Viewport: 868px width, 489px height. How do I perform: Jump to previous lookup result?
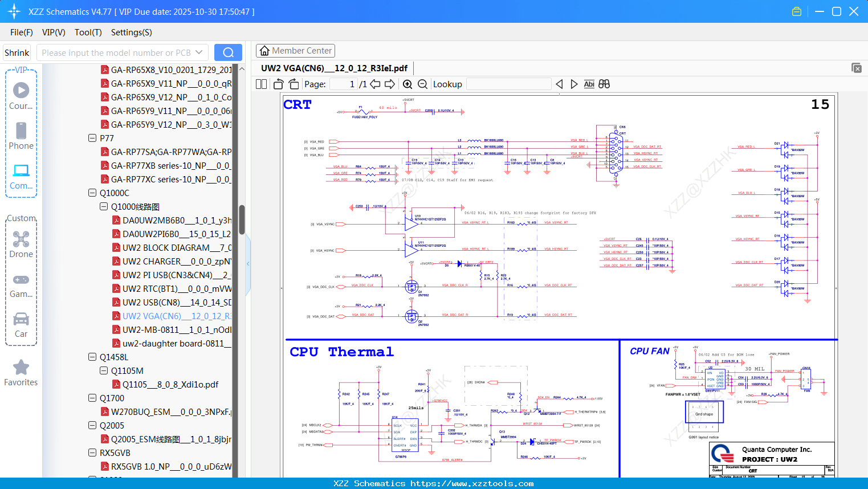(x=559, y=84)
